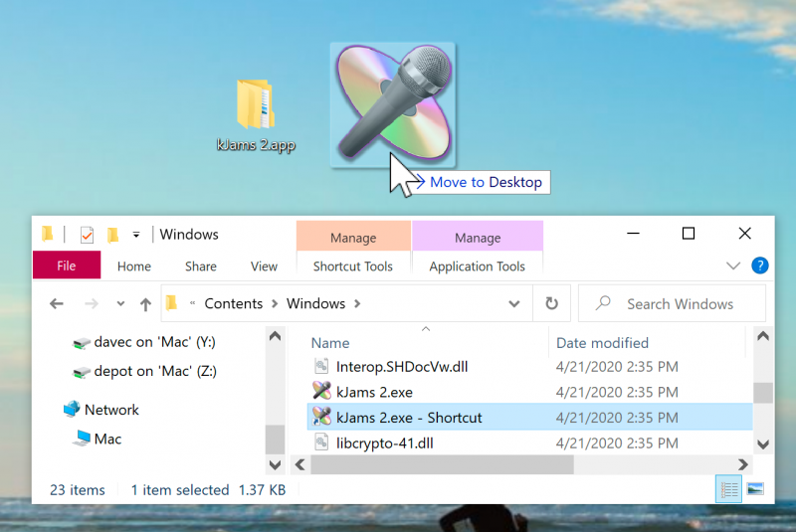796x532 pixels.
Task: Click the file list vertical scrollbar thumb
Action: 763,393
